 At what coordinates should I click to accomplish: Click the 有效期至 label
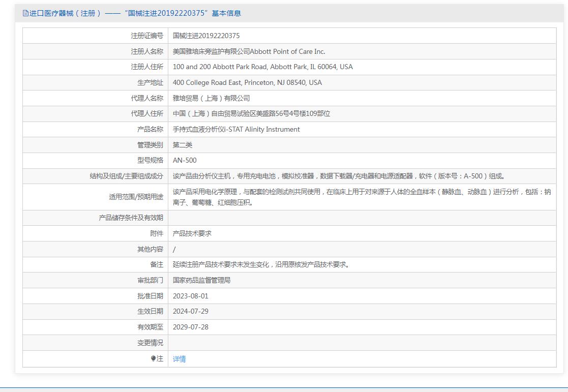[151, 327]
